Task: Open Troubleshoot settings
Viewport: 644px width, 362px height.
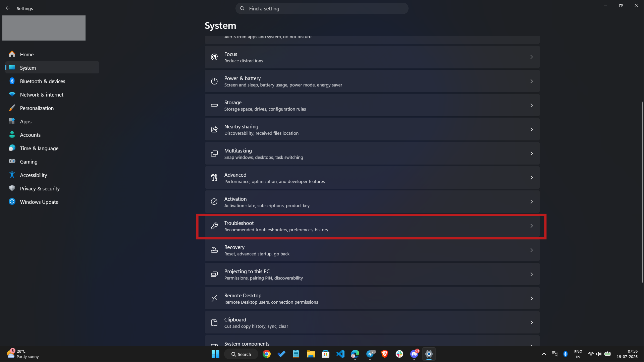Action: (x=372, y=226)
